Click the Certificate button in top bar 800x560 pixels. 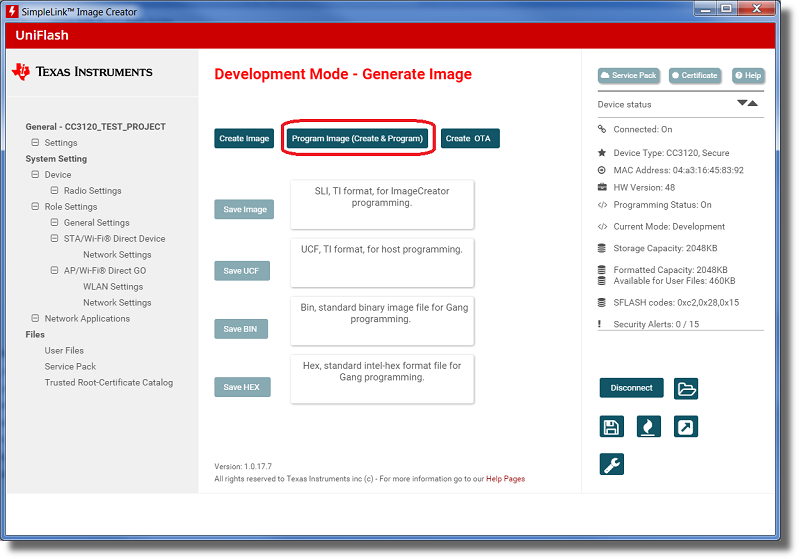pyautogui.click(x=694, y=76)
